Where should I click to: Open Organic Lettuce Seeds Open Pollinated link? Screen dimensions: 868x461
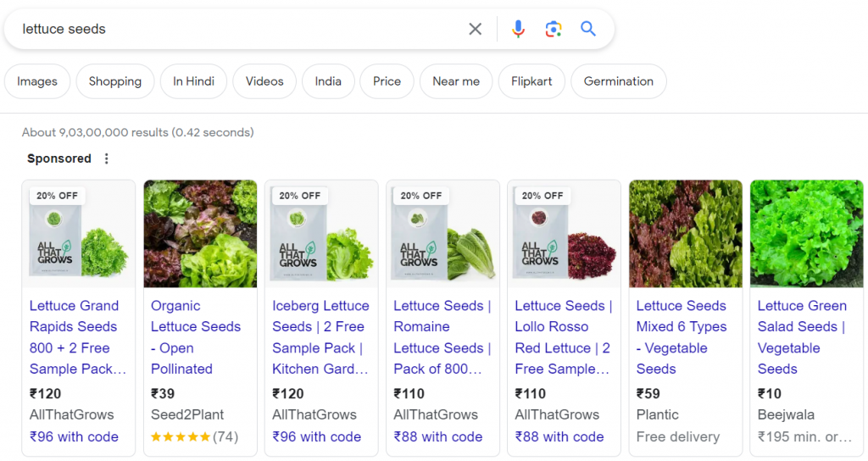[x=196, y=337]
